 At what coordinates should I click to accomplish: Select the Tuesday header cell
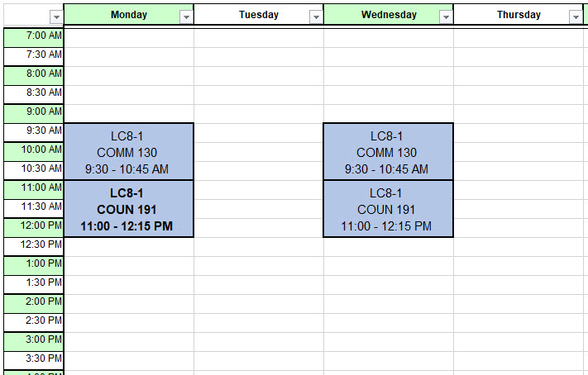(259, 15)
